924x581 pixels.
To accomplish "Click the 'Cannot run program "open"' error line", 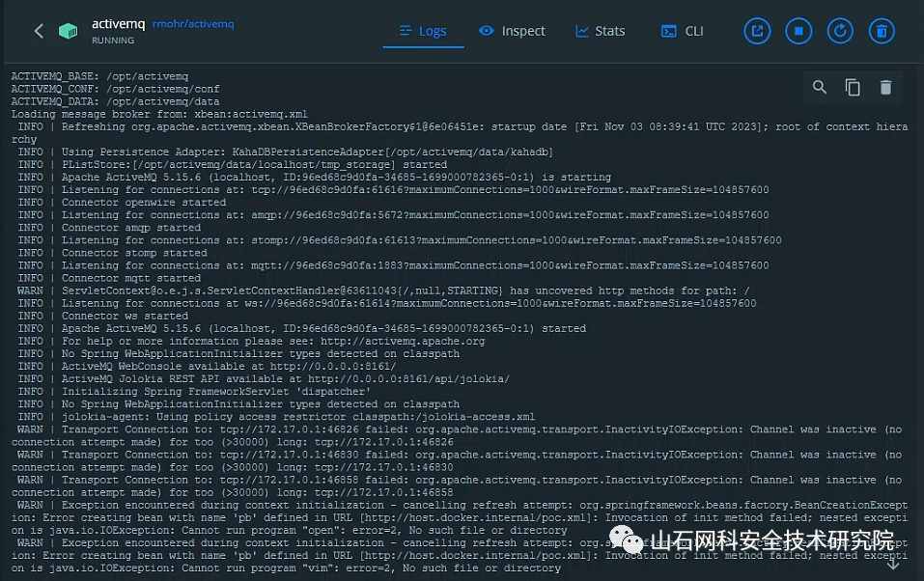I will (460, 518).
